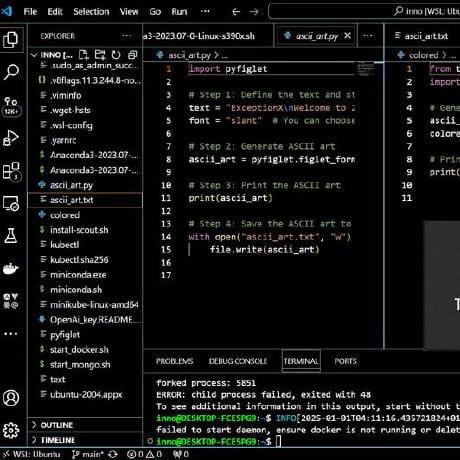Open the View menu
The height and width of the screenshot is (460, 460).
(129, 12)
